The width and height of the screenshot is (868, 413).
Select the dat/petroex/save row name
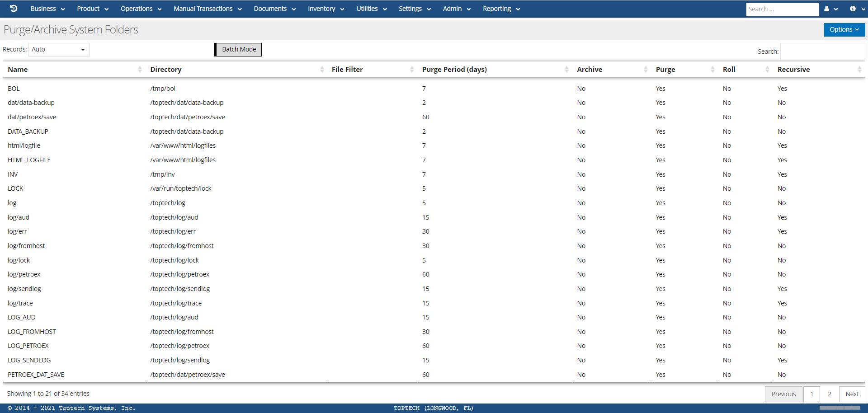pyautogui.click(x=32, y=117)
